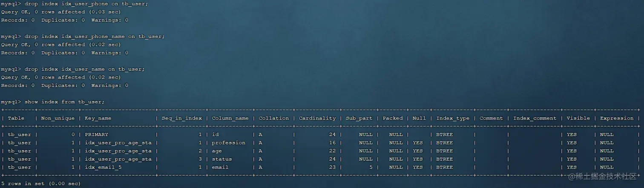Click the 'Table' column header
The image size is (644, 188).
[x=16, y=118]
